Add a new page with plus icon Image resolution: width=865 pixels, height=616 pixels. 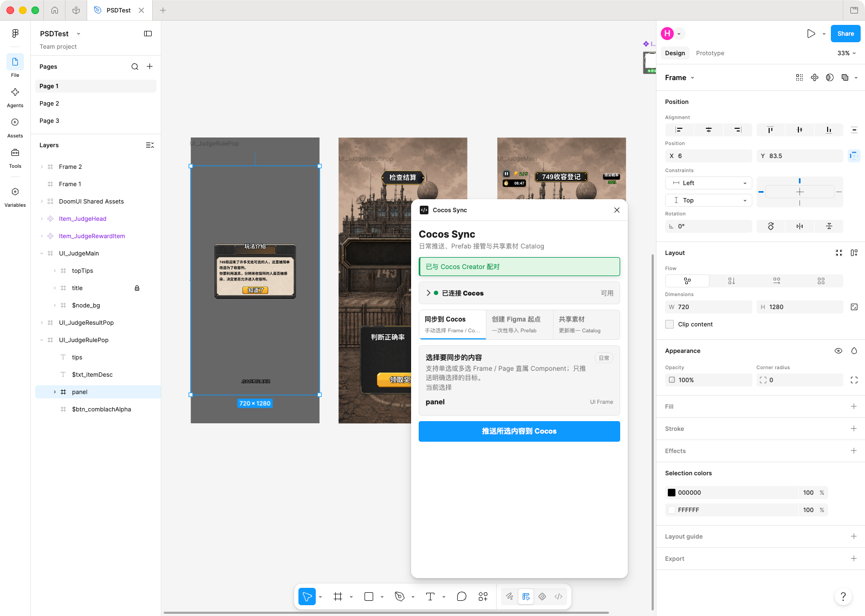pos(150,67)
